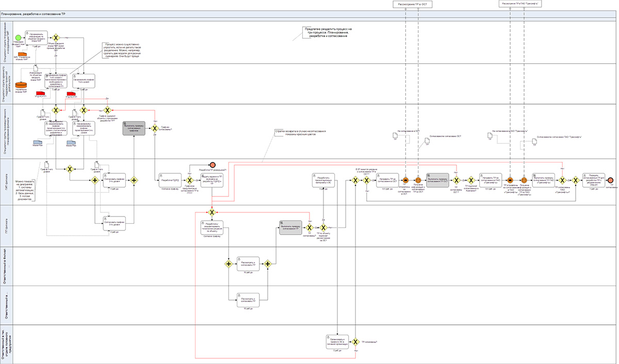This screenshot has height=364, width=619.
Task: Click the "Рассмотрение ТР в ОСТ" pool header
Action: tap(412, 4)
